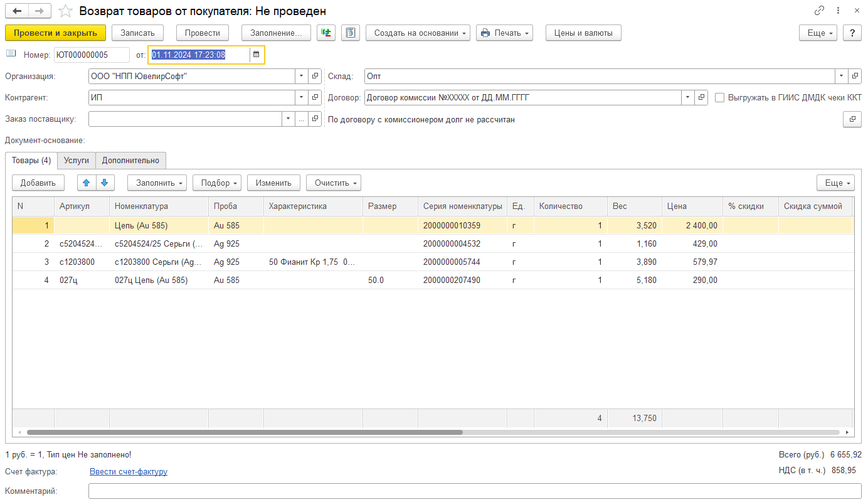Screen dimensions: 868x502
Task: Expand the Заказ поставщику dropdown
Action: (x=288, y=119)
